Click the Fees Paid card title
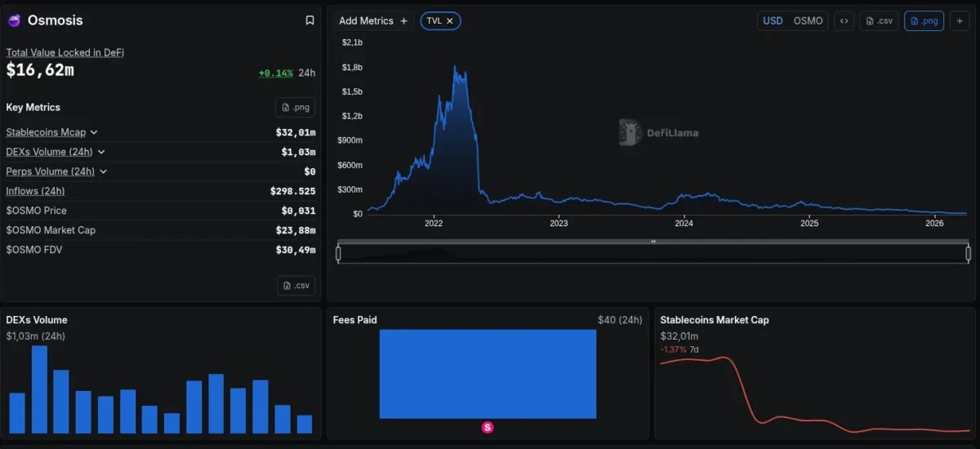Image resolution: width=980 pixels, height=449 pixels. point(355,320)
